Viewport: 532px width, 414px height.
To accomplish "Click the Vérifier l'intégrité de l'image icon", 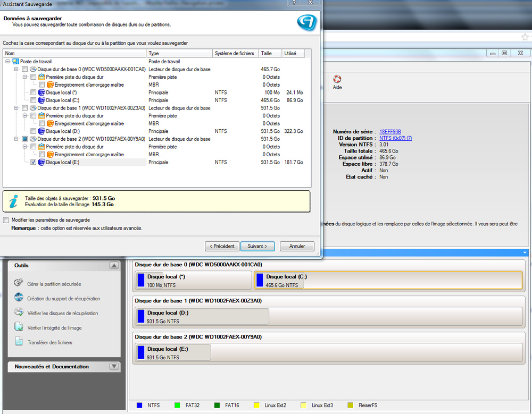I will click(x=19, y=327).
